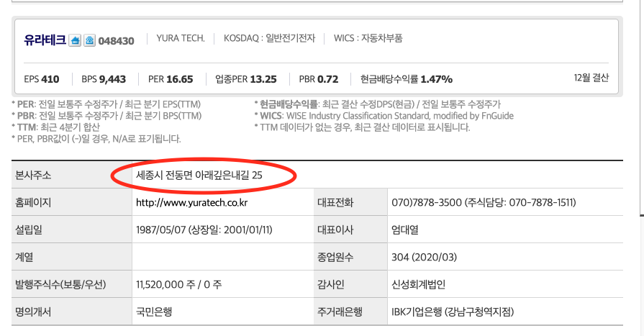Image resolution: width=644 pixels, height=336 pixels.
Task: Click 현금배당수익률 1.47% value
Action: (x=407, y=79)
